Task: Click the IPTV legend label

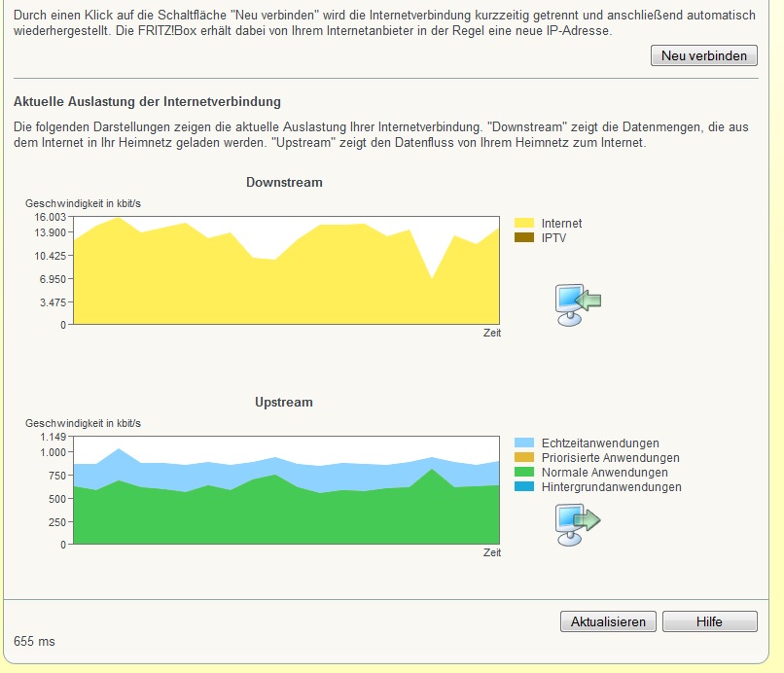Action: (553, 238)
